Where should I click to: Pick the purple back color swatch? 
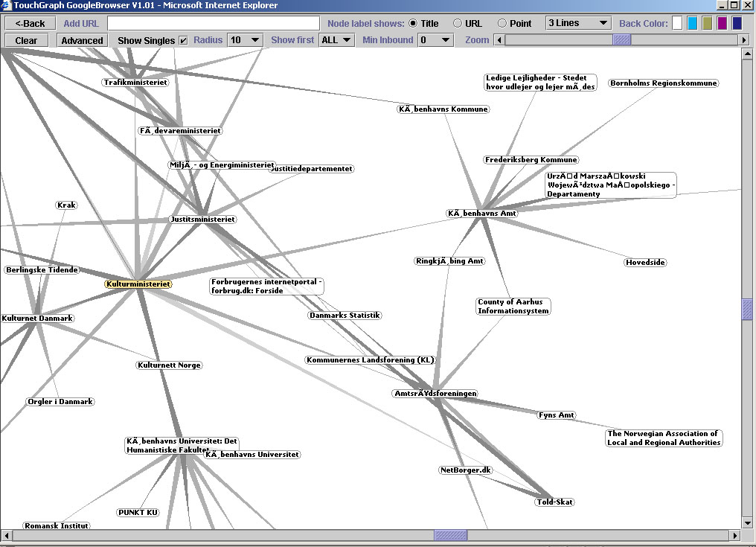tap(723, 23)
